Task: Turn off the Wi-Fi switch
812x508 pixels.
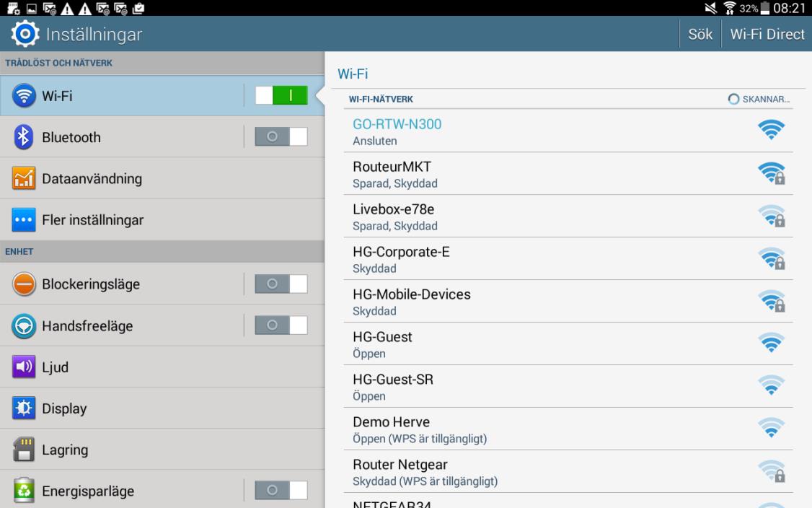Action: click(x=281, y=95)
